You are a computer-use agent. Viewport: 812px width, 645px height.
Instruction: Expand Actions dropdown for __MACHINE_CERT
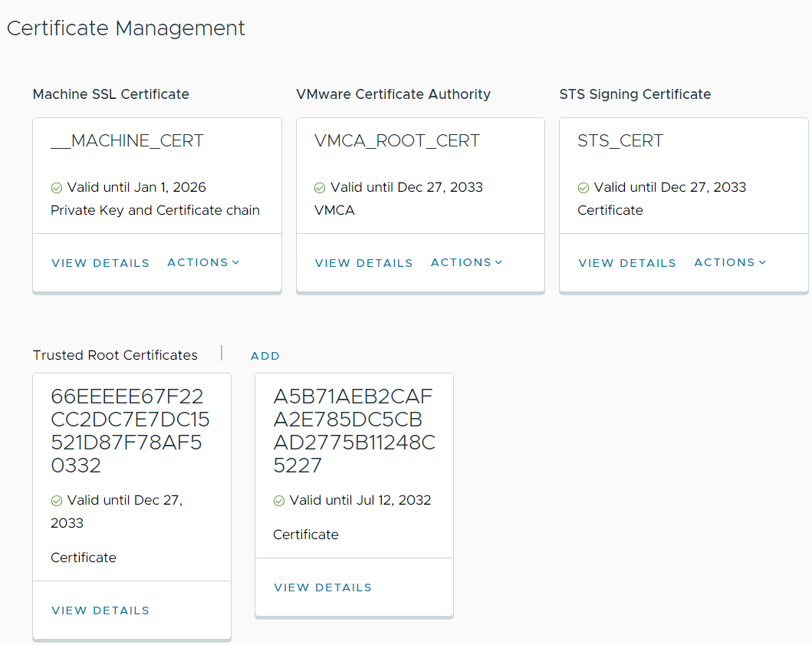[203, 262]
